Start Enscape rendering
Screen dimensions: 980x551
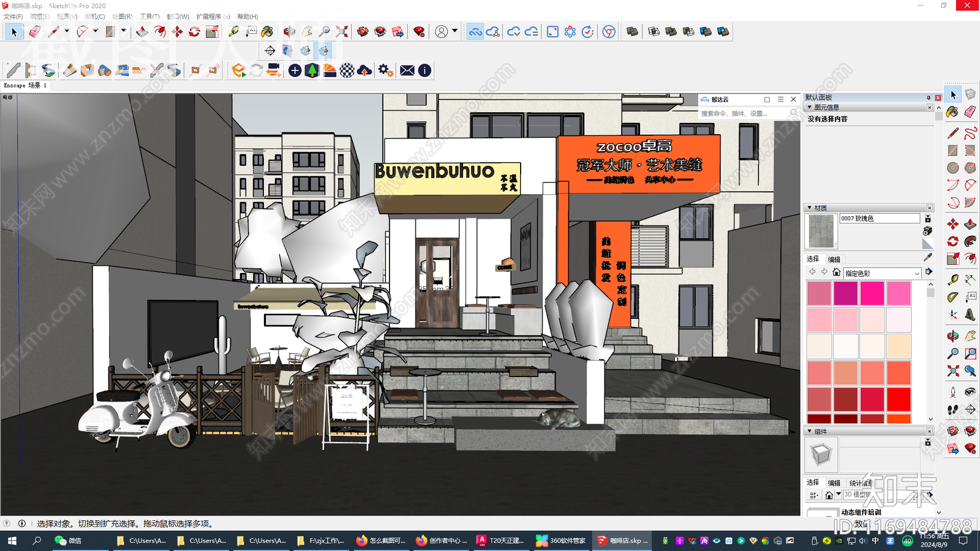coord(239,70)
